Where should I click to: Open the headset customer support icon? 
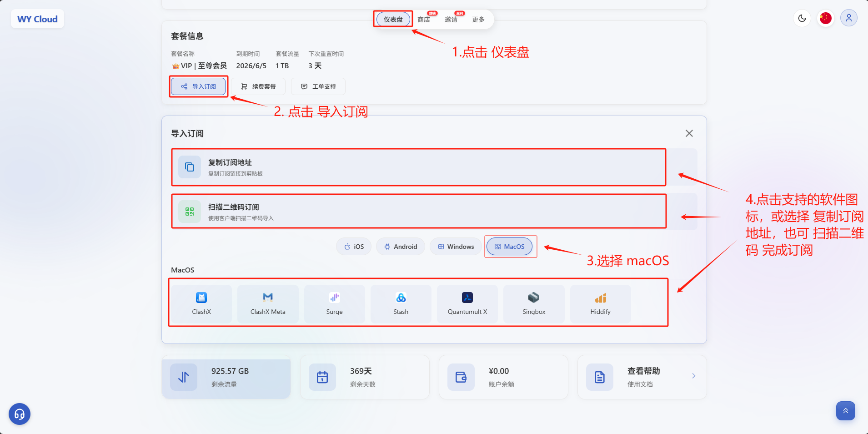pyautogui.click(x=20, y=414)
